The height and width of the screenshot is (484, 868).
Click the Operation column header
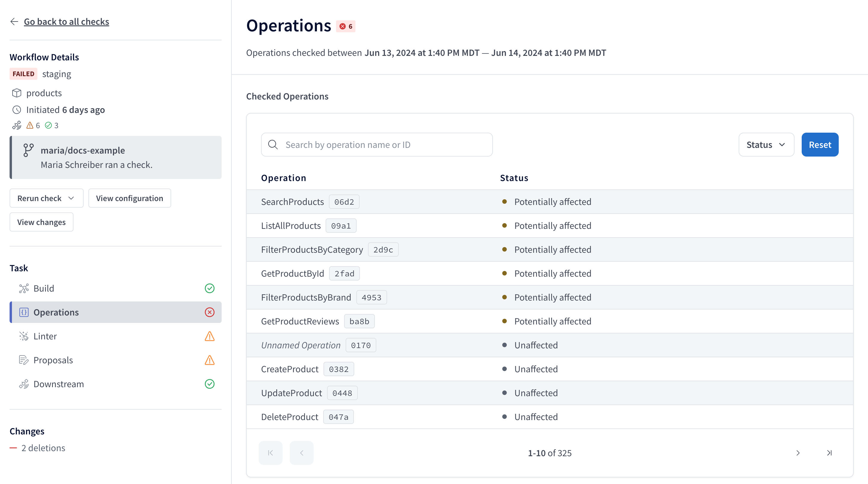[284, 178]
